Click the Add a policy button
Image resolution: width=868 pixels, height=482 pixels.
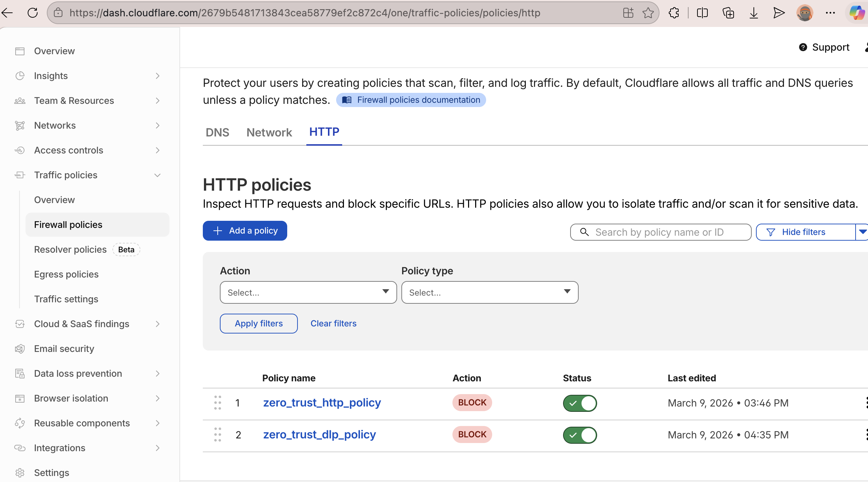tap(245, 230)
